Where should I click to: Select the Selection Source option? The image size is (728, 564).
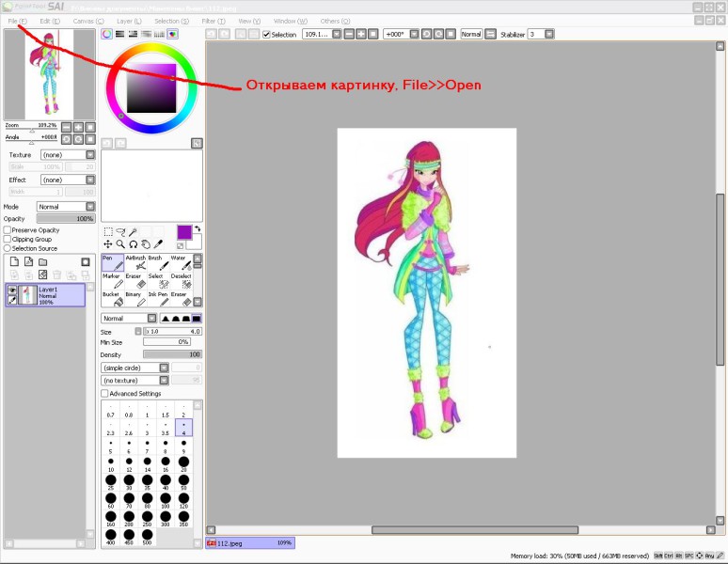8,248
